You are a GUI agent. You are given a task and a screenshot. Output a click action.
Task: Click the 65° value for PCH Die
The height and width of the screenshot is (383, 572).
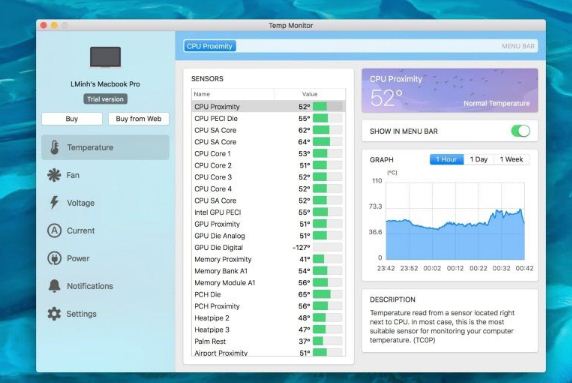pyautogui.click(x=304, y=294)
